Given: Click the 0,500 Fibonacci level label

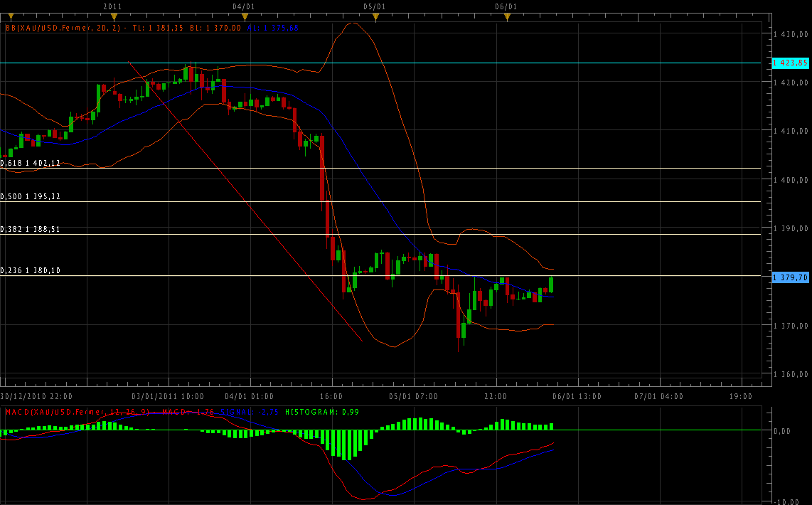Looking at the screenshot, I should point(31,196).
